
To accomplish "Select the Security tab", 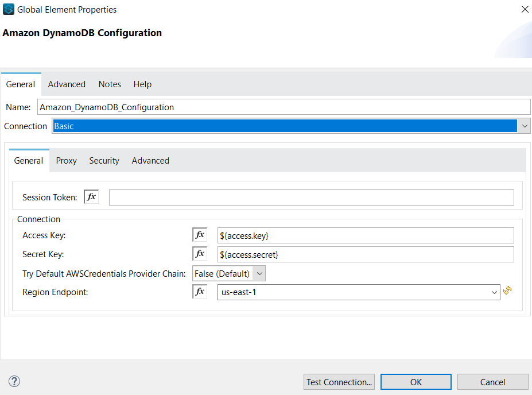I will click(x=104, y=160).
